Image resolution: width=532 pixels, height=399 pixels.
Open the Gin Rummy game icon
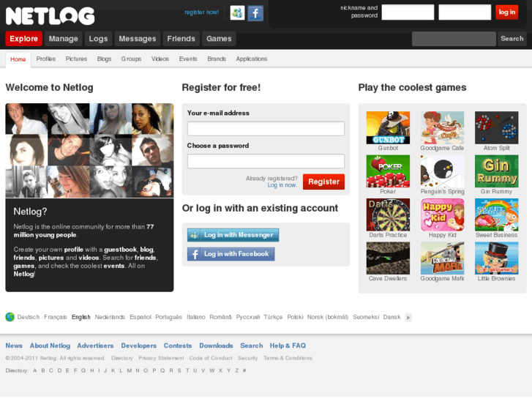click(496, 171)
